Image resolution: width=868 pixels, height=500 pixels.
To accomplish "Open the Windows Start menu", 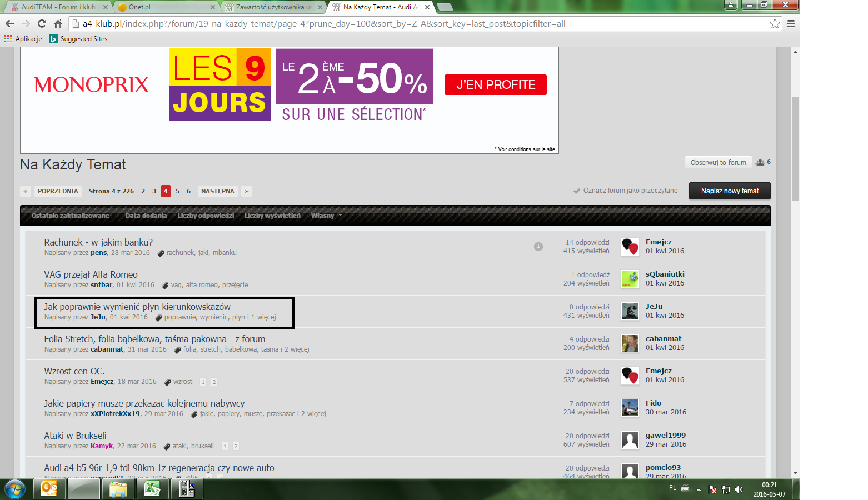I will coord(14,489).
